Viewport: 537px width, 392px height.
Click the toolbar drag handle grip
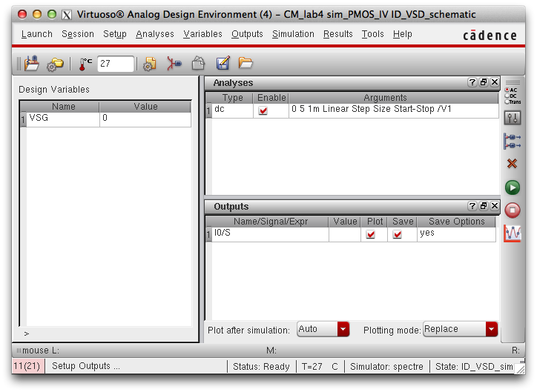coord(19,64)
